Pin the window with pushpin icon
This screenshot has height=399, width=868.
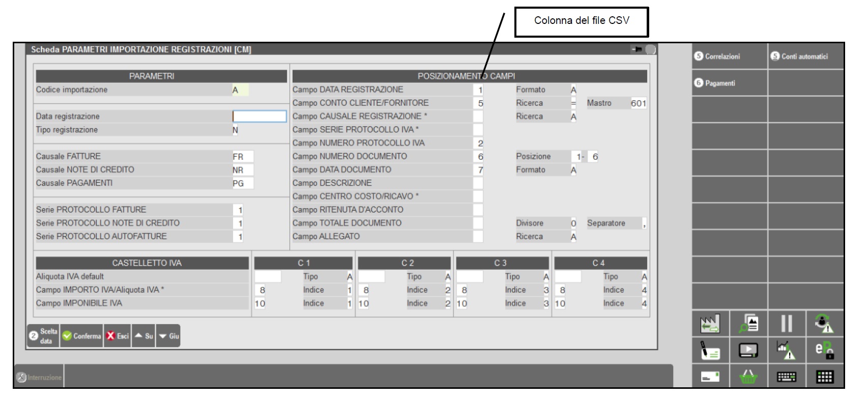636,49
